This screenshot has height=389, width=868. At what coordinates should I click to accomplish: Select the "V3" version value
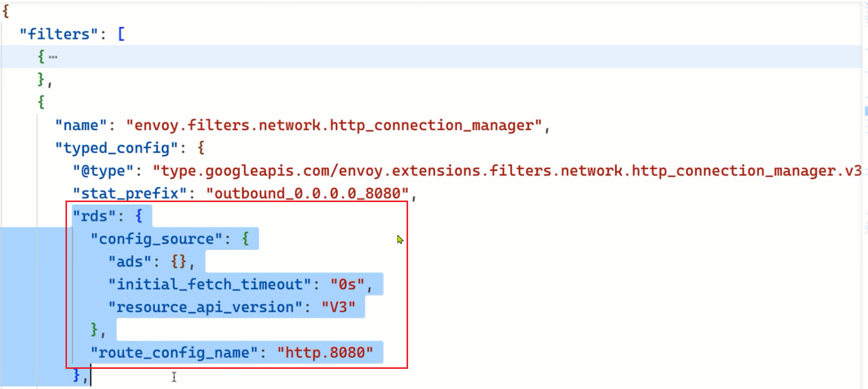pos(339,307)
